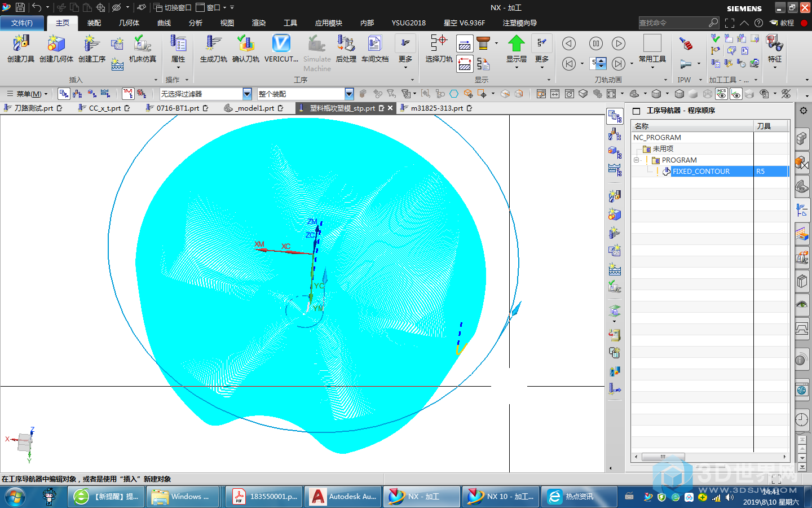This screenshot has height=508, width=812.
Task: Step to the next tool path move
Action: tap(619, 64)
